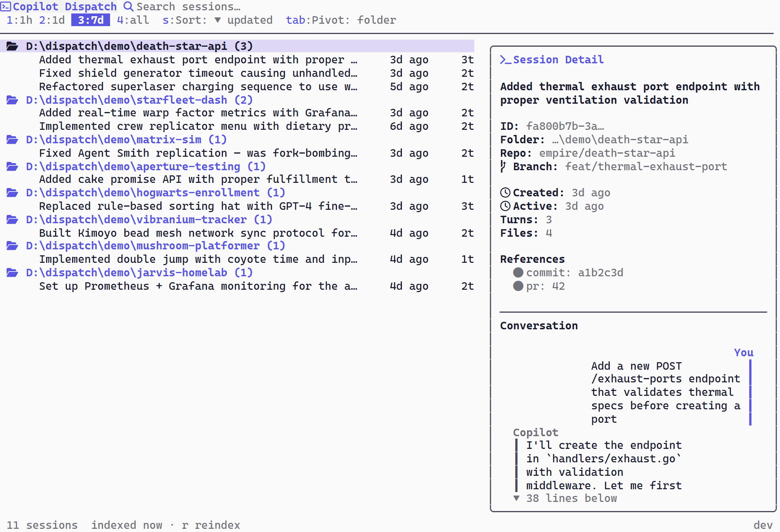Open the Sort updated dropdown arrow

pos(217,20)
